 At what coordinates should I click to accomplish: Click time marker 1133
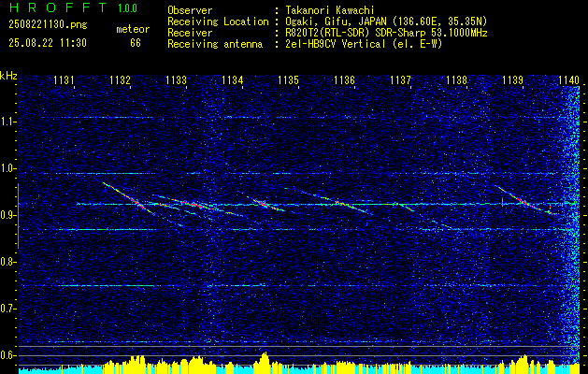point(176,80)
